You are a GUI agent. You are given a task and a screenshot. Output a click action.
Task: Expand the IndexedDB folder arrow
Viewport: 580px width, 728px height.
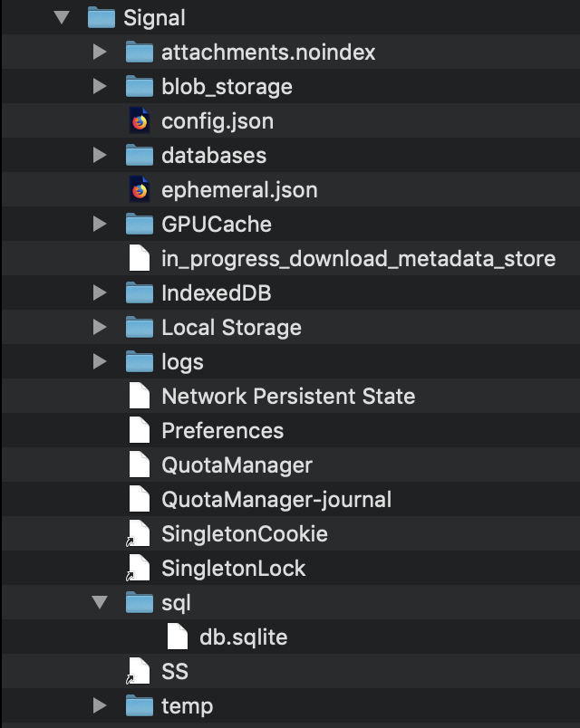pyautogui.click(x=100, y=292)
